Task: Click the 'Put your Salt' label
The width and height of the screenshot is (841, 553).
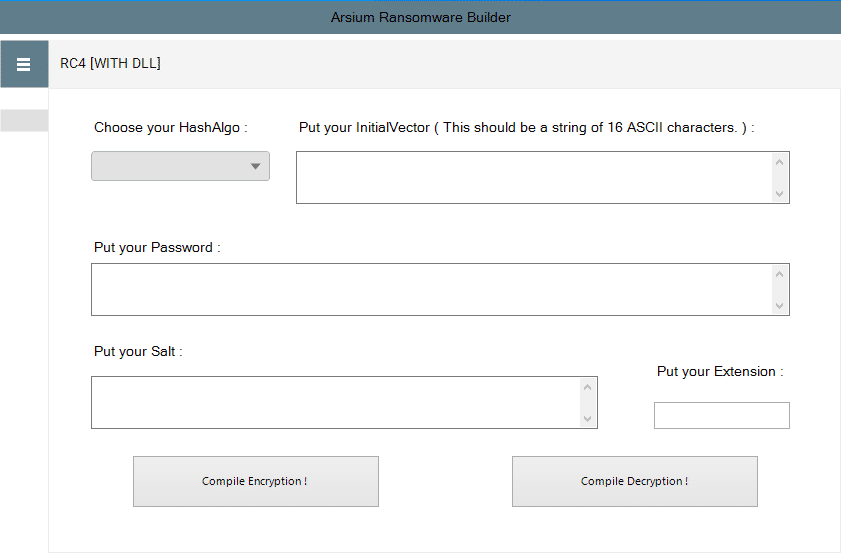Action: pyautogui.click(x=138, y=352)
